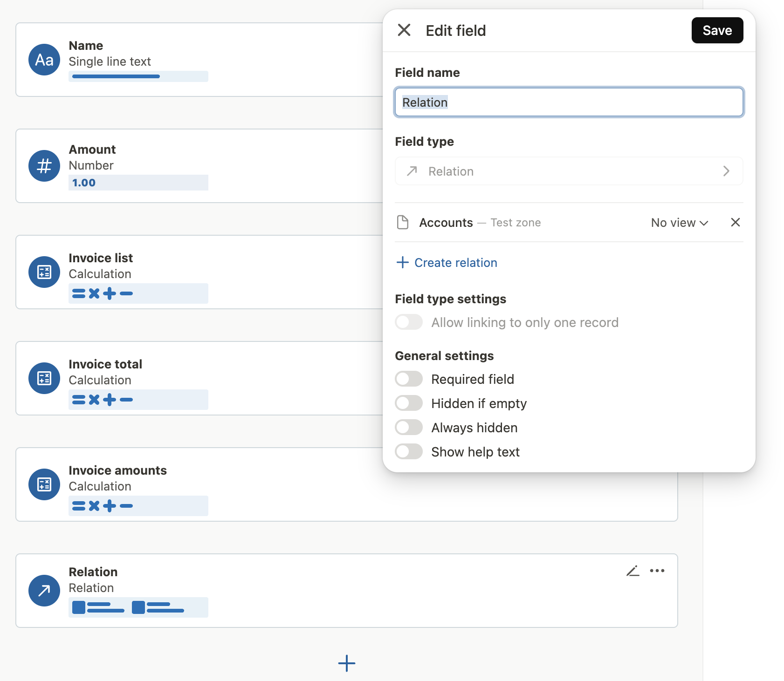
Task: Enable the Required field toggle
Action: (409, 379)
